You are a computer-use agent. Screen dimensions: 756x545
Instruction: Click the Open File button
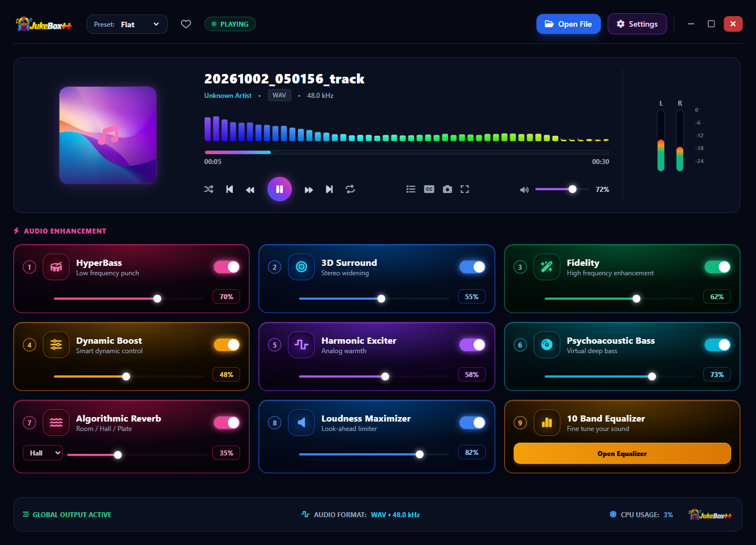click(x=569, y=24)
